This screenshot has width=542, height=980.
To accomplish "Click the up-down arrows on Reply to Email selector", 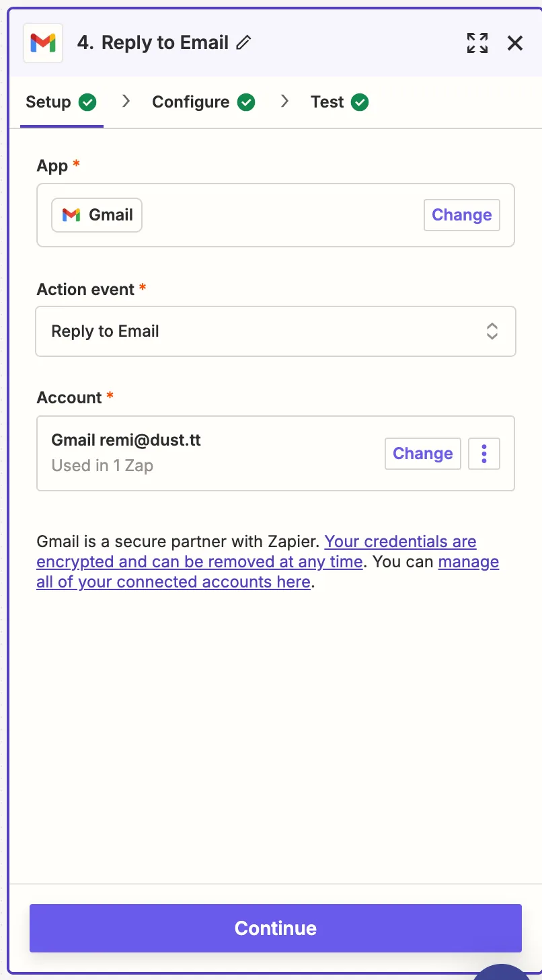I will (492, 331).
